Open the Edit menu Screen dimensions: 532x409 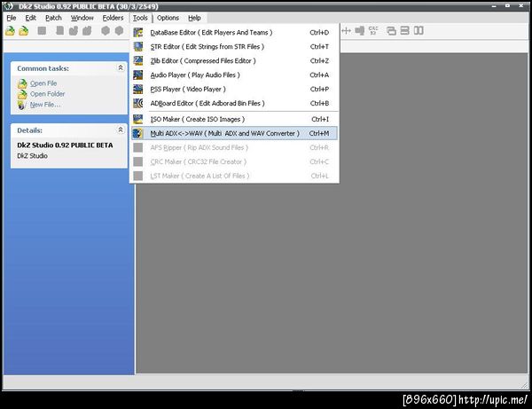pyautogui.click(x=30, y=18)
